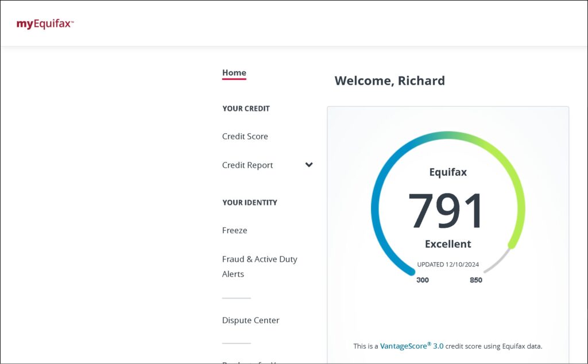Click the blue starting dot of gauge

pos(411,272)
